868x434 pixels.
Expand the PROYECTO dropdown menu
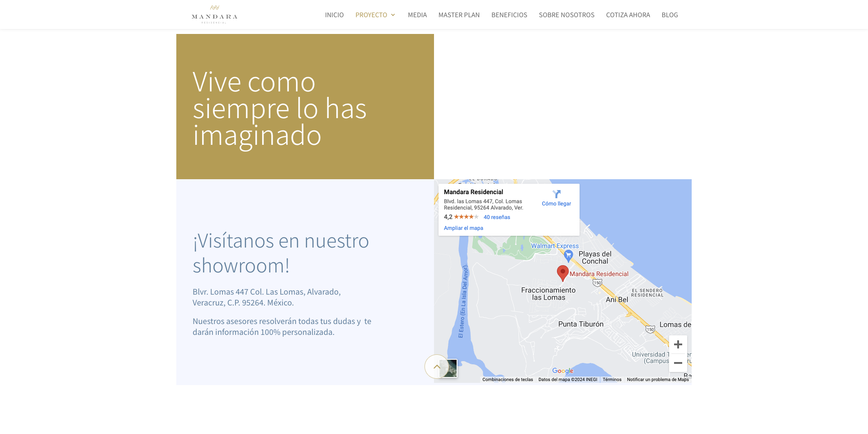pyautogui.click(x=375, y=15)
